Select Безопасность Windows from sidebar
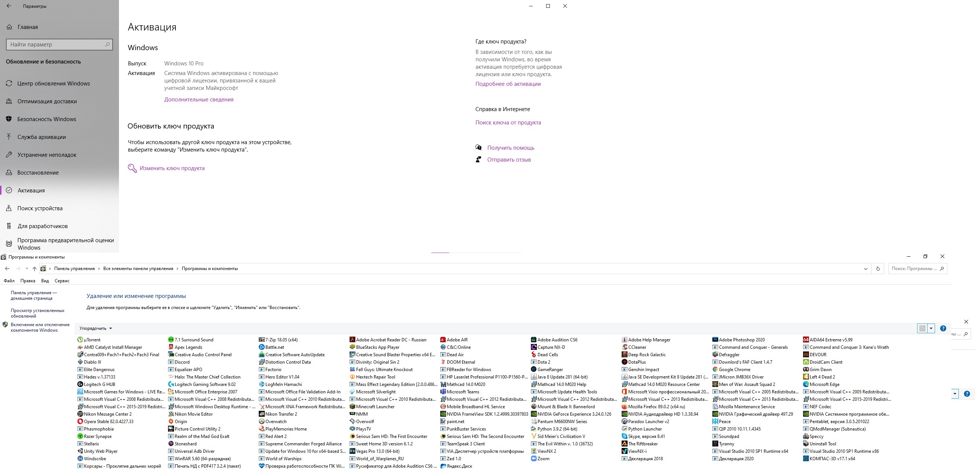The image size is (980, 471). point(47,119)
